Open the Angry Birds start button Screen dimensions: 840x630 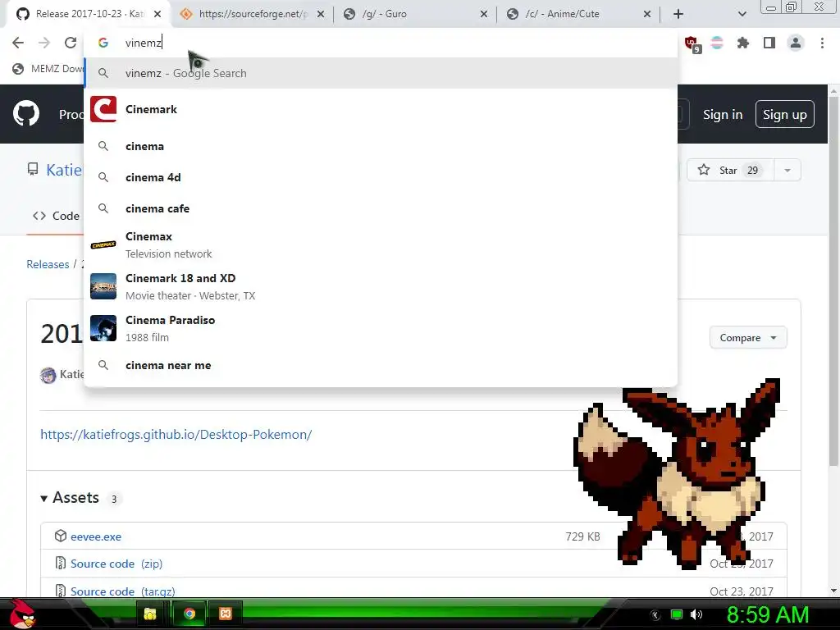coord(22,614)
